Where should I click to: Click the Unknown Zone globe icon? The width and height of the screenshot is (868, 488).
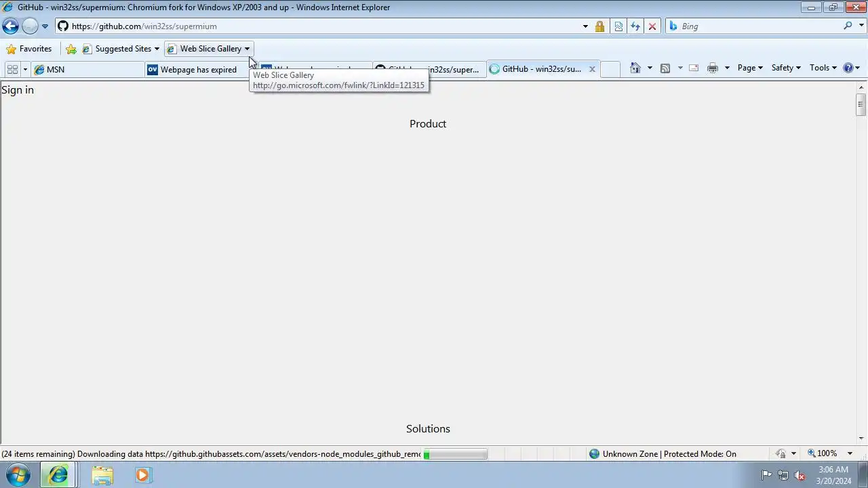coord(594,454)
